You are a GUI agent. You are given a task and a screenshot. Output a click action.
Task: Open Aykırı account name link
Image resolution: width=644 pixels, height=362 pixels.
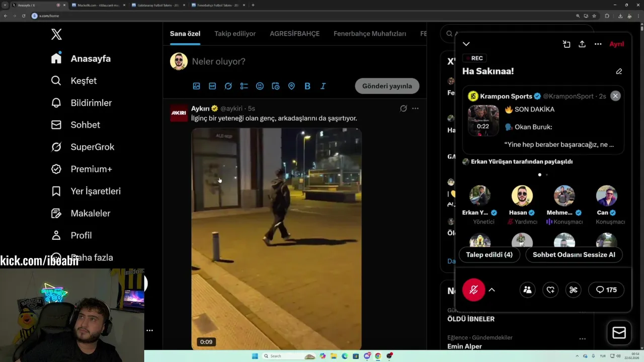coord(200,108)
